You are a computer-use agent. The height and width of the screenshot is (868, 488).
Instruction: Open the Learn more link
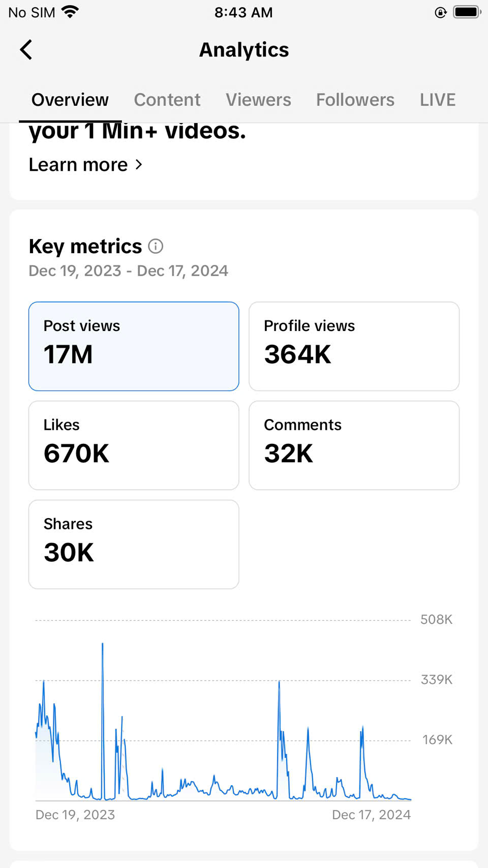coord(78,165)
